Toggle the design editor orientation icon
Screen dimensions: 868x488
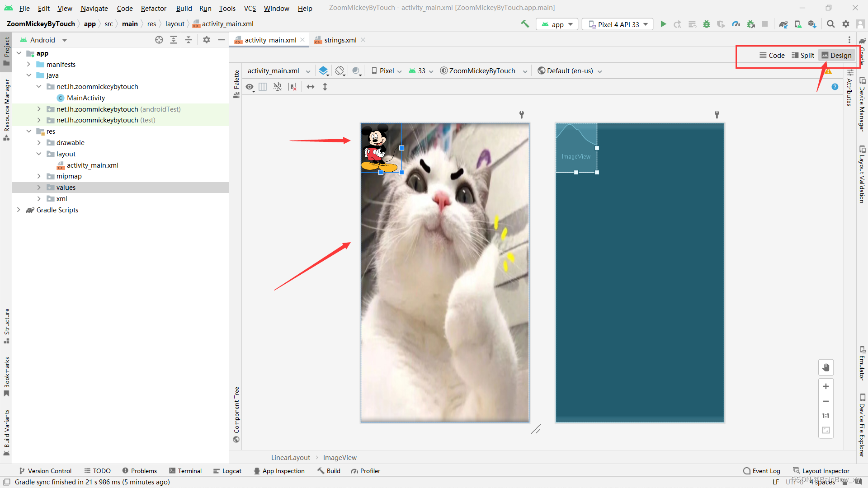coord(340,71)
